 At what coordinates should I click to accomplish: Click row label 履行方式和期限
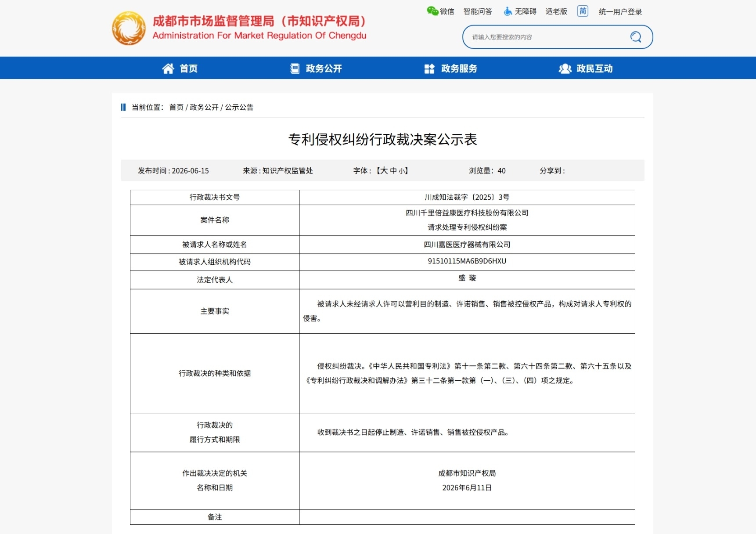[215, 440]
